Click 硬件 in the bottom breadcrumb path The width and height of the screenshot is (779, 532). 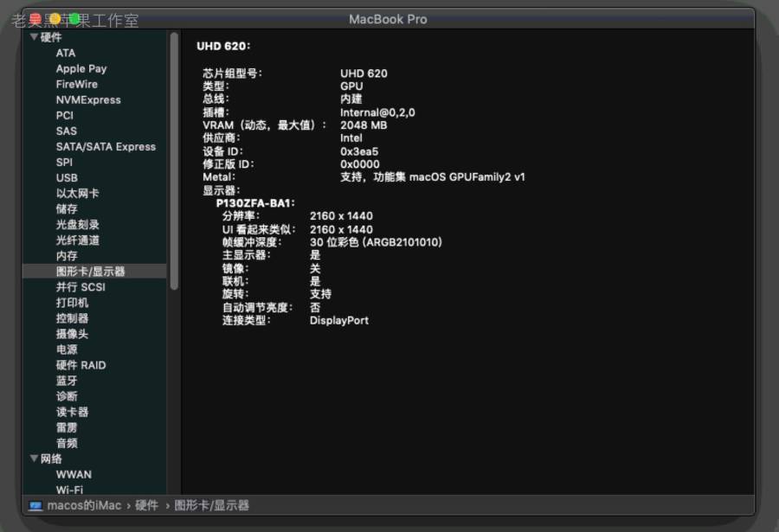(x=144, y=505)
